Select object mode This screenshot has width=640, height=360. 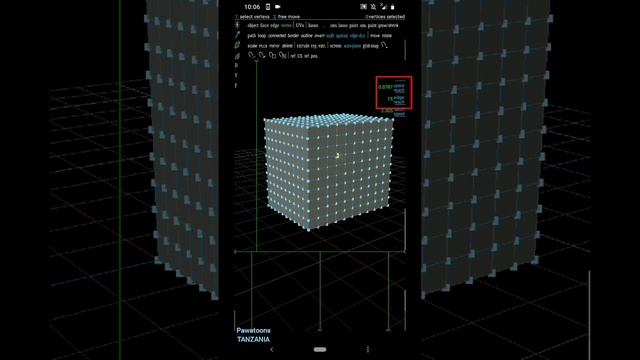coord(252,25)
